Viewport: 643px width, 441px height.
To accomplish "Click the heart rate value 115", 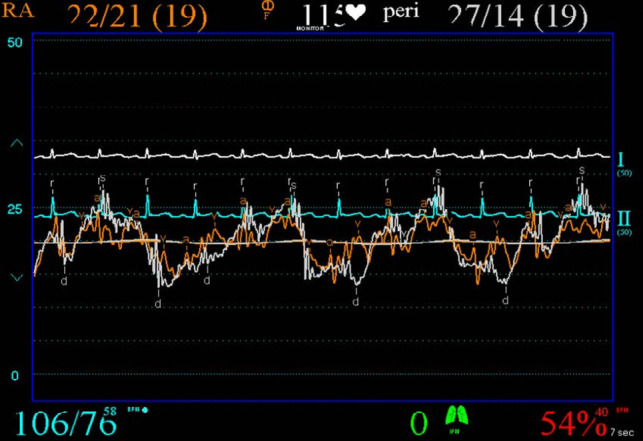I will (x=323, y=16).
